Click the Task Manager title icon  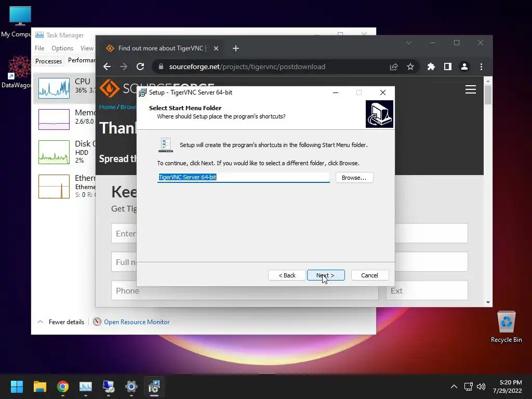tap(39, 35)
